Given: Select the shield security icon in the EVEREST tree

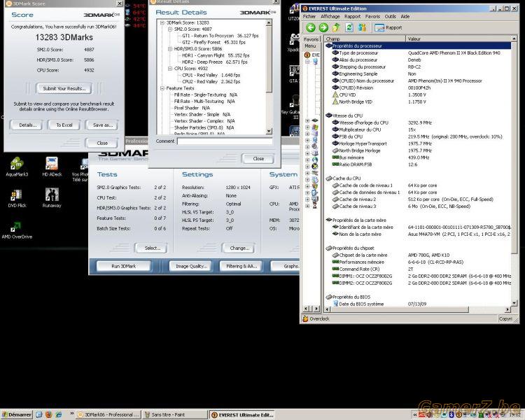Looking at the screenshot, I should point(315,186).
